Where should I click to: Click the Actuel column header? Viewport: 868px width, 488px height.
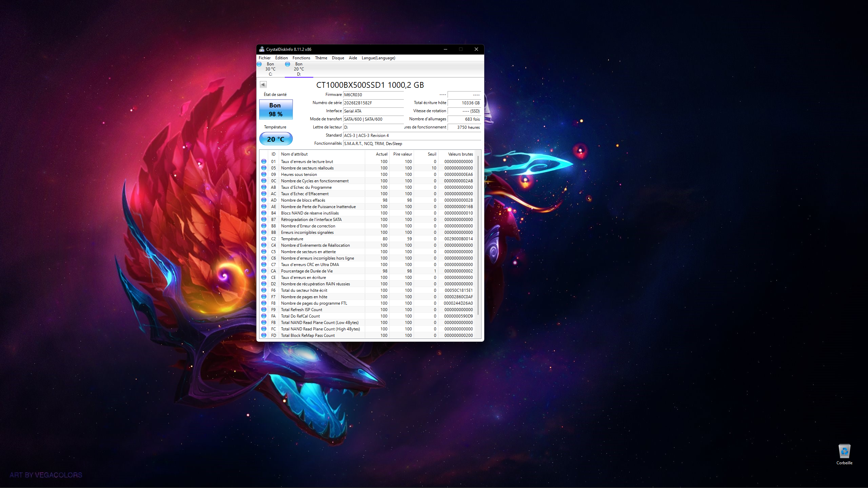pyautogui.click(x=377, y=154)
